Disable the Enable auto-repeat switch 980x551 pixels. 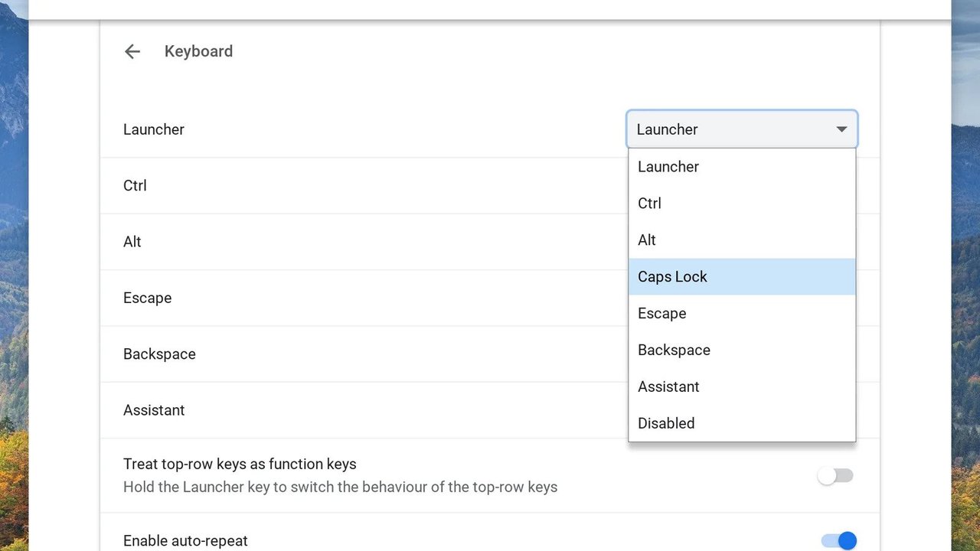pyautogui.click(x=839, y=541)
